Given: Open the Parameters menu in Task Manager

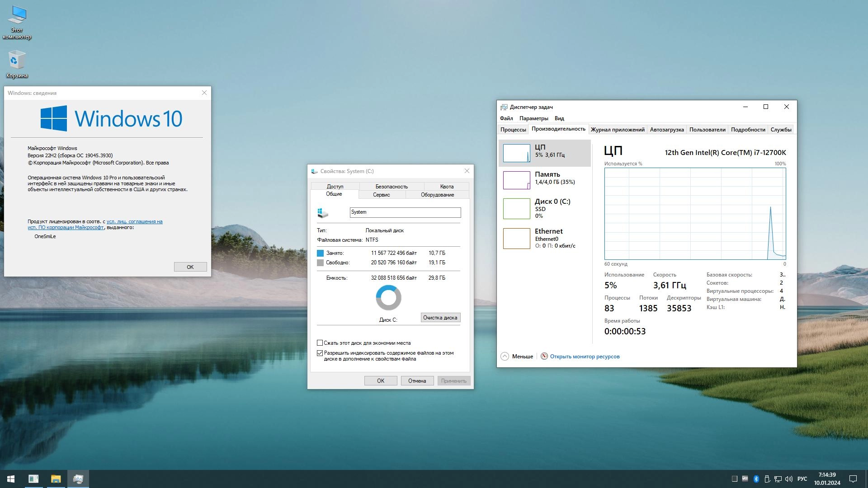Looking at the screenshot, I should [533, 118].
